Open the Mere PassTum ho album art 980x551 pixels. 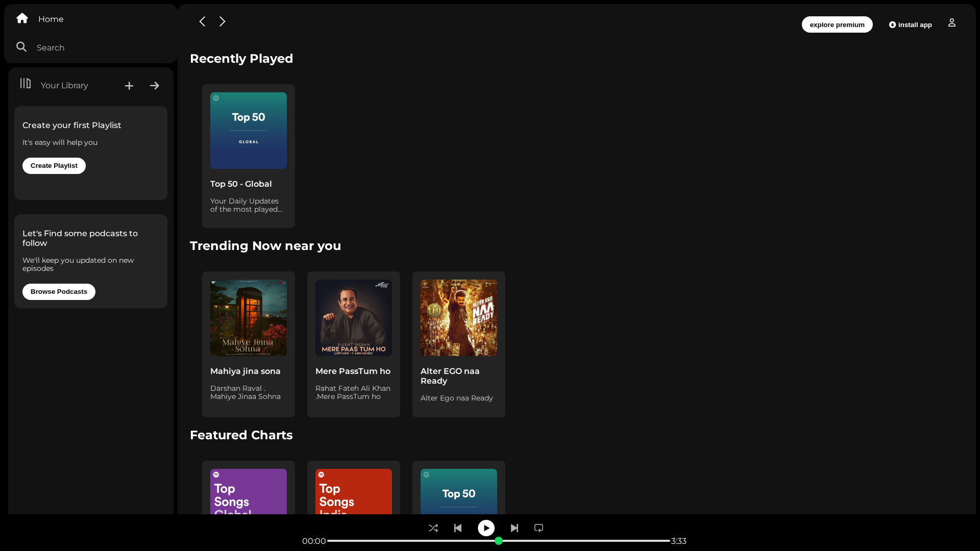coord(354,318)
